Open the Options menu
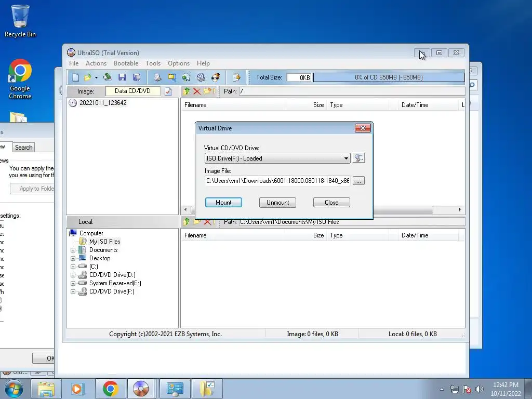The width and height of the screenshot is (532, 399). (179, 63)
